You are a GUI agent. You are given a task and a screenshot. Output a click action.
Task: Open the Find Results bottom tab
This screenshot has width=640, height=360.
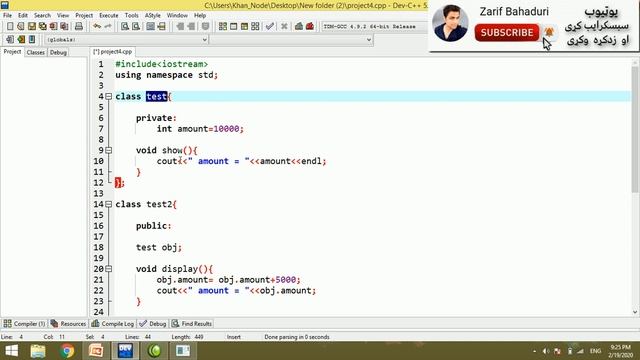pyautogui.click(x=192, y=324)
